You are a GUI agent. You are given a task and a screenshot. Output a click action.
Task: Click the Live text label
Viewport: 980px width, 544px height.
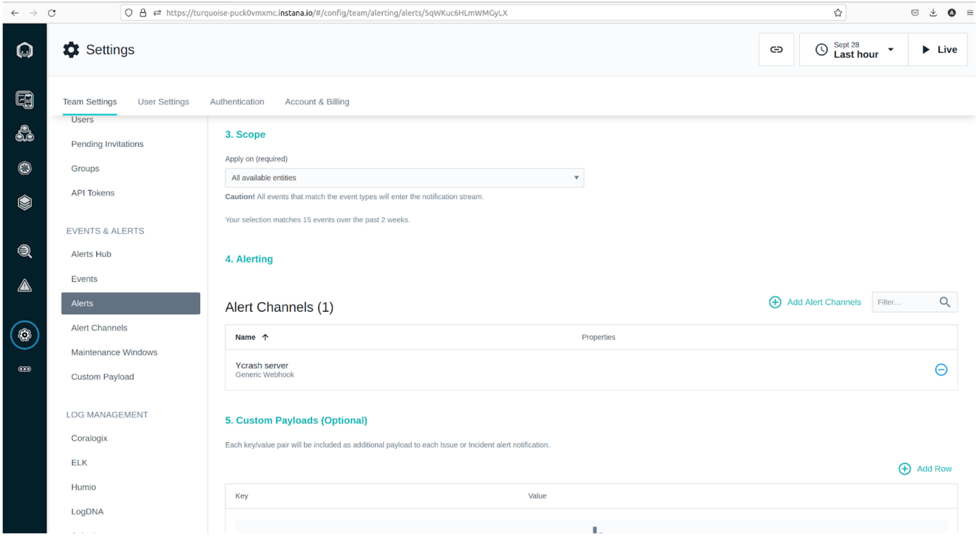[947, 50]
